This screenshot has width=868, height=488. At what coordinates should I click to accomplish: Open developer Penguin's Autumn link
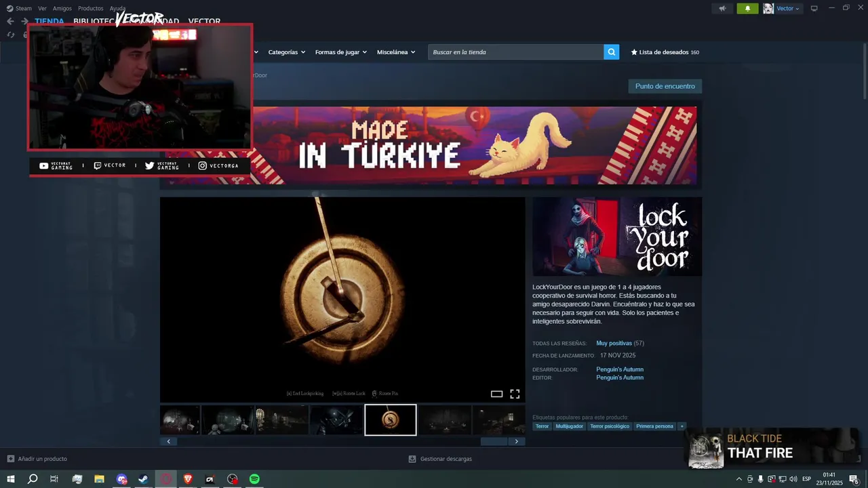(620, 369)
